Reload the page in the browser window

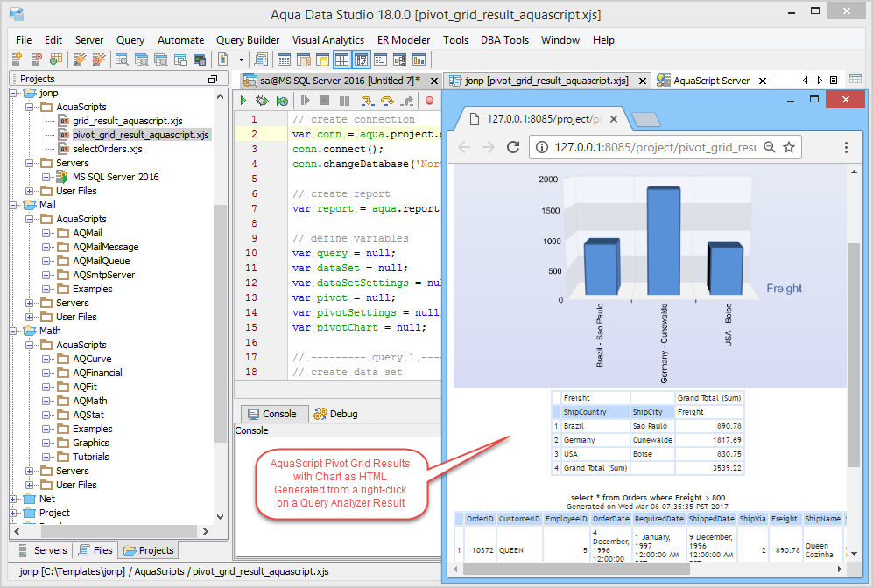click(x=512, y=147)
